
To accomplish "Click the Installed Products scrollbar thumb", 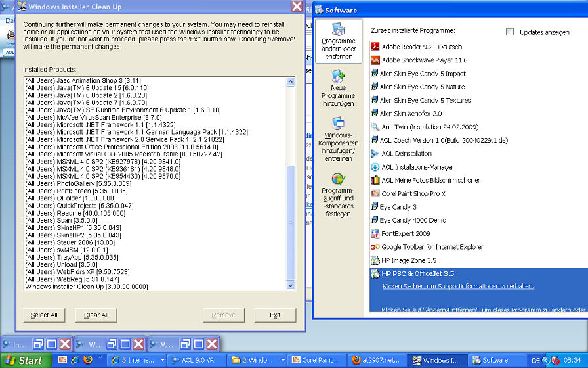I will pos(291,223).
